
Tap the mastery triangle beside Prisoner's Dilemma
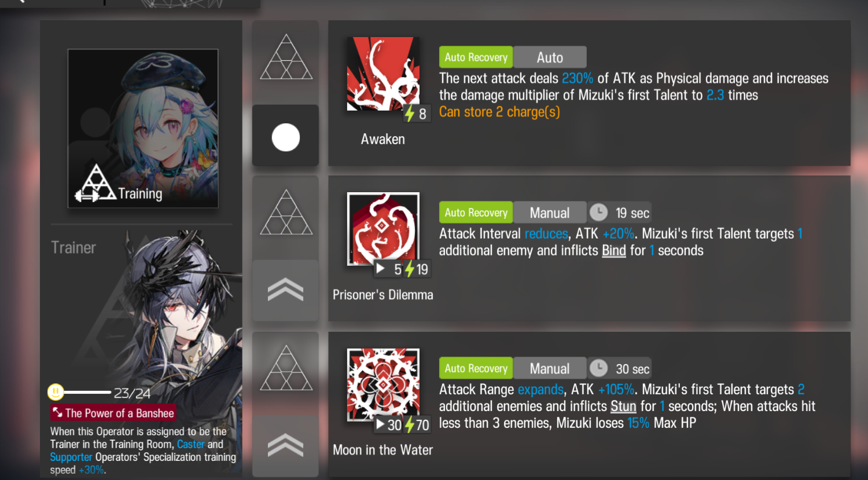pos(286,212)
